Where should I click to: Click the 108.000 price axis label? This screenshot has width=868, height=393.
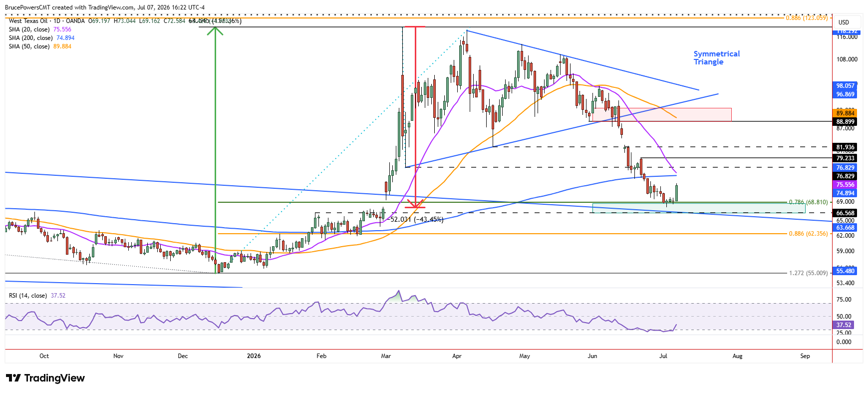point(847,59)
